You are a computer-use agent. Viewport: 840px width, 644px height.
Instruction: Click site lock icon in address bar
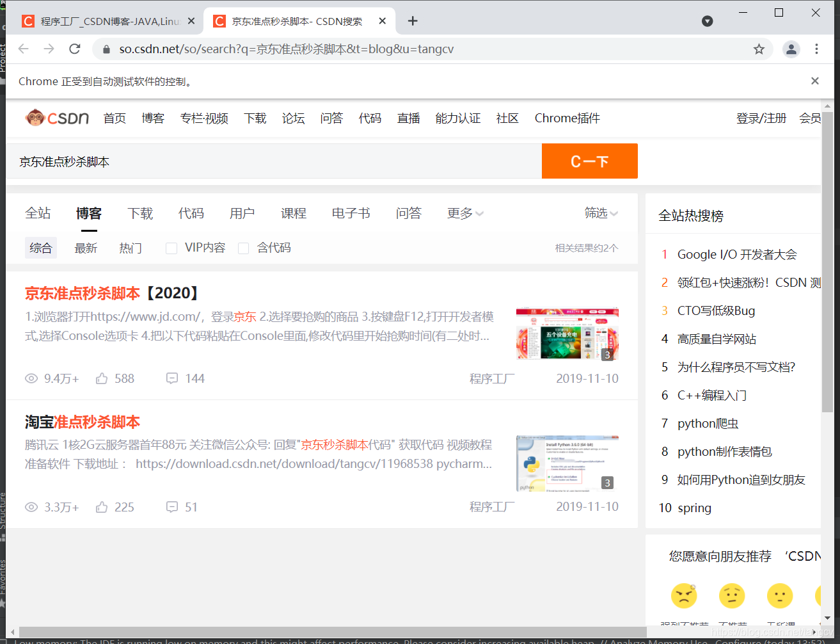pyautogui.click(x=106, y=49)
